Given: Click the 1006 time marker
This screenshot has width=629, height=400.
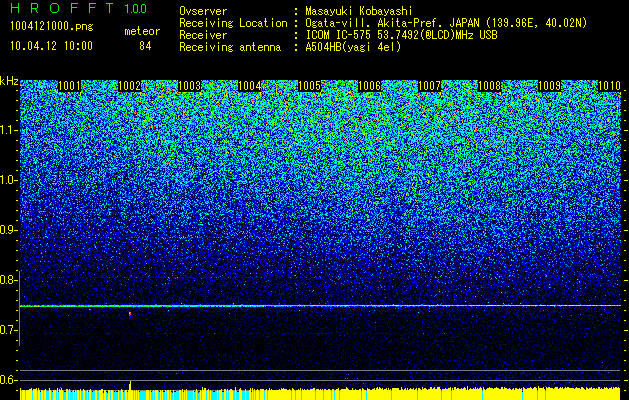Looking at the screenshot, I should point(369,86).
